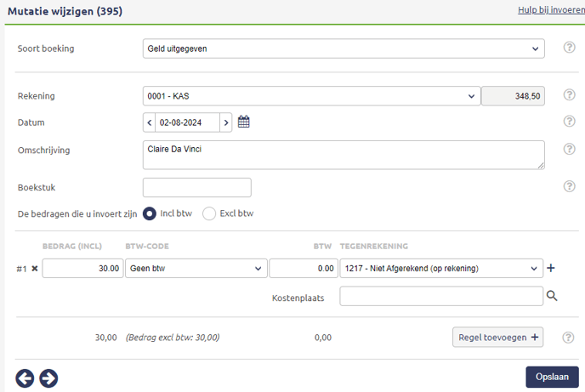Open the calendar date picker icon

tap(243, 122)
